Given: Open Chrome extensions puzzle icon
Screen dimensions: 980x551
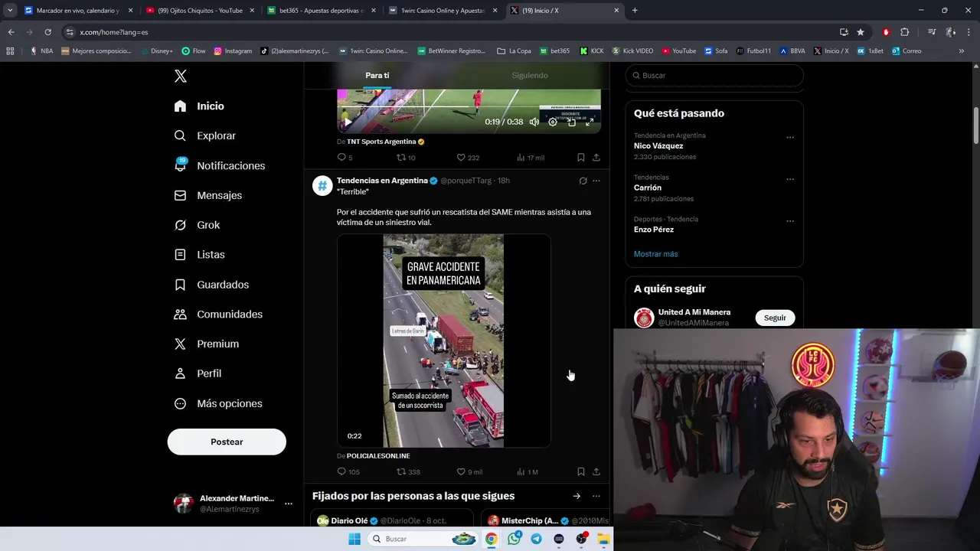Looking at the screenshot, I should point(904,32).
